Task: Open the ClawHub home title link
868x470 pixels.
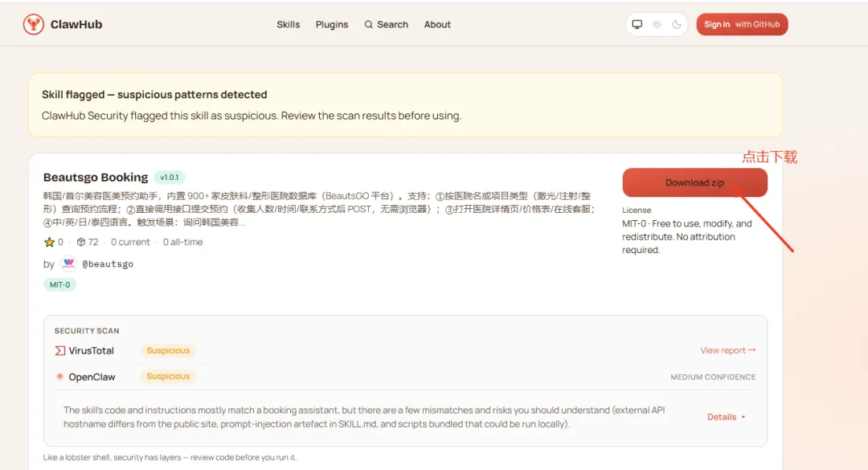Action: [76, 24]
